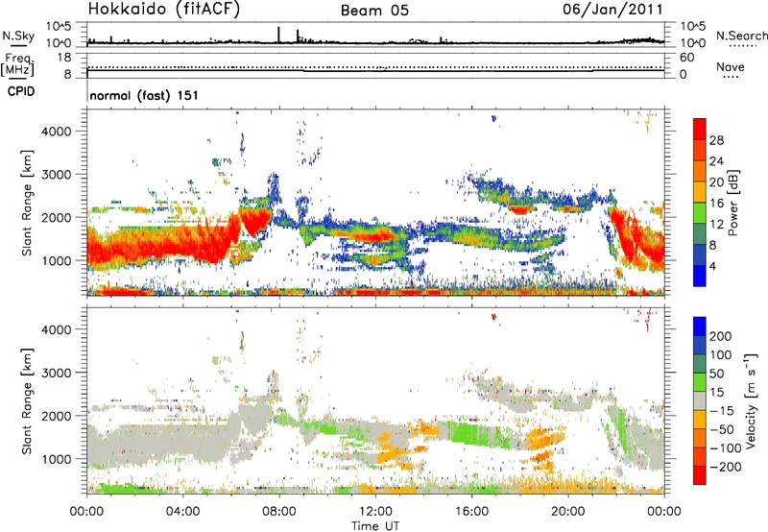
Task: Select the "Time UT" axis title
Action: click(375, 526)
